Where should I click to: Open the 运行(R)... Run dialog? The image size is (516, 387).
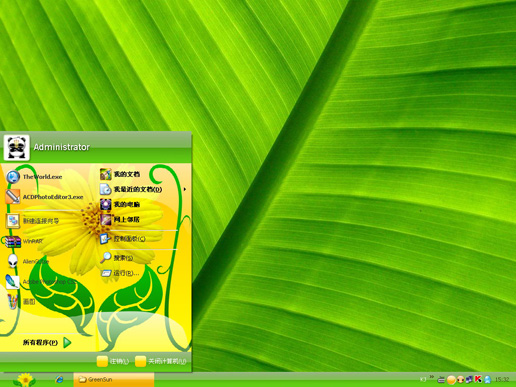[x=120, y=273]
